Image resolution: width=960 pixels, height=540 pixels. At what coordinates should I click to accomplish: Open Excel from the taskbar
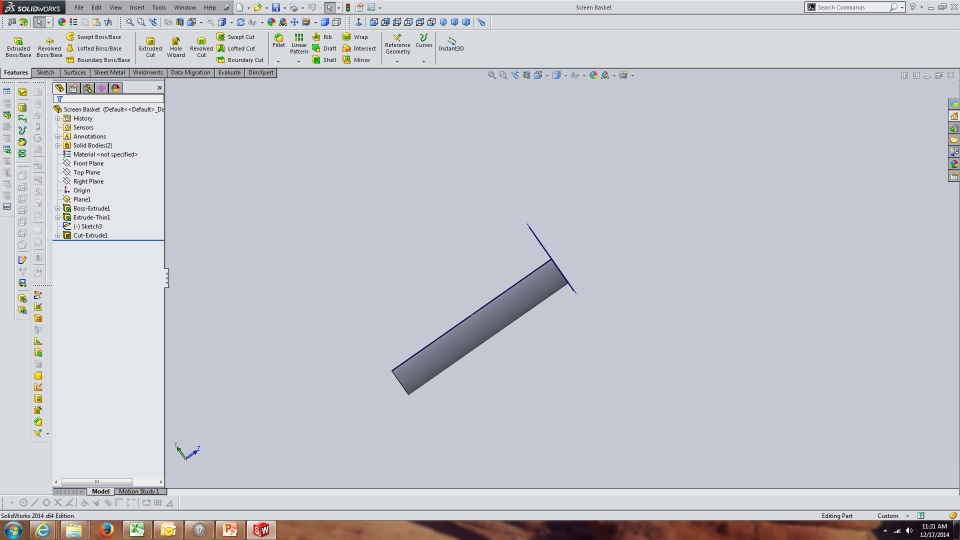tap(137, 530)
